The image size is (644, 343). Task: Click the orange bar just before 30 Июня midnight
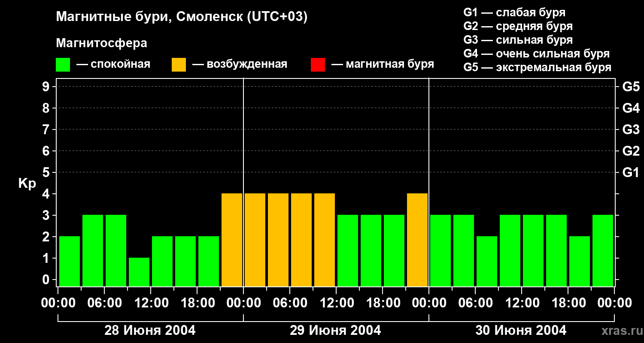pos(417,240)
